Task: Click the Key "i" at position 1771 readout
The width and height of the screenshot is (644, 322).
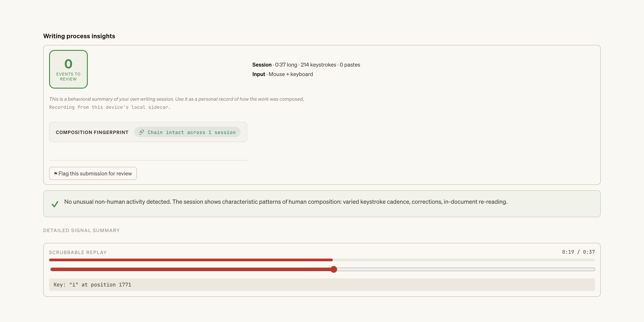Action: 322,284
